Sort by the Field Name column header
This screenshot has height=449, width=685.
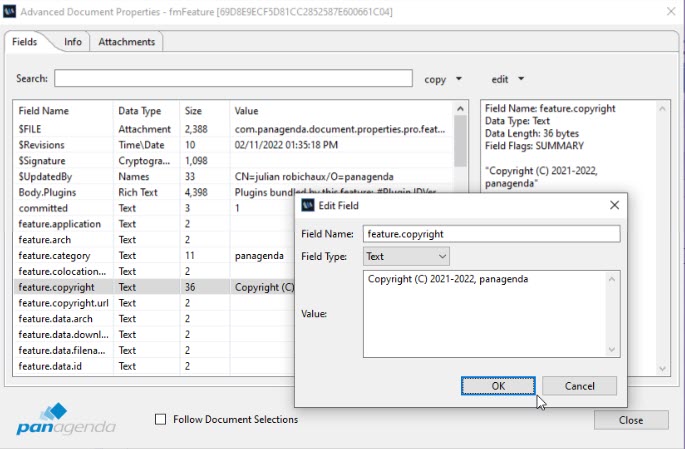64,111
